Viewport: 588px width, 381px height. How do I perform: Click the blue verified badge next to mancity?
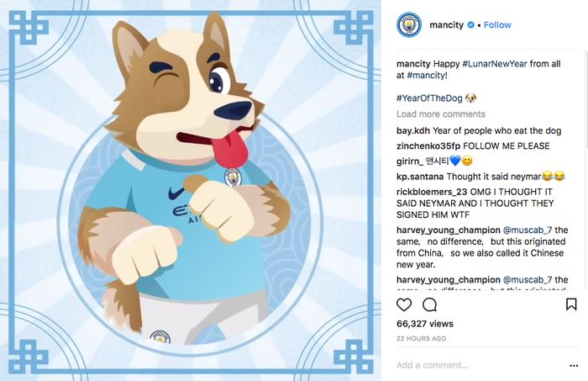pyautogui.click(x=470, y=25)
